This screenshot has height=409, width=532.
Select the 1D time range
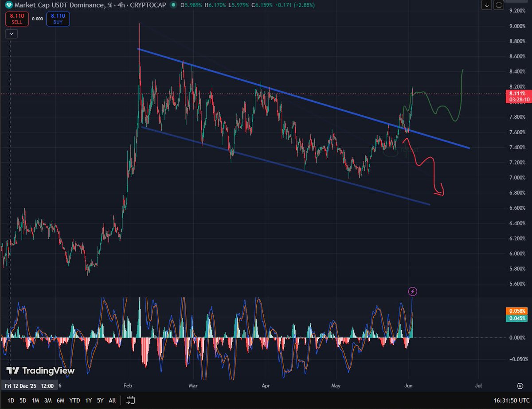point(10,400)
